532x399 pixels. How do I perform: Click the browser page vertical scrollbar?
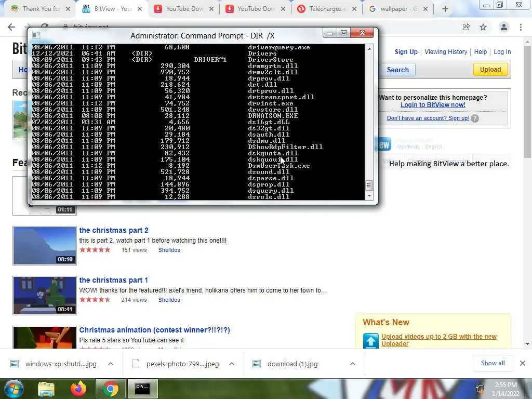coord(528,102)
